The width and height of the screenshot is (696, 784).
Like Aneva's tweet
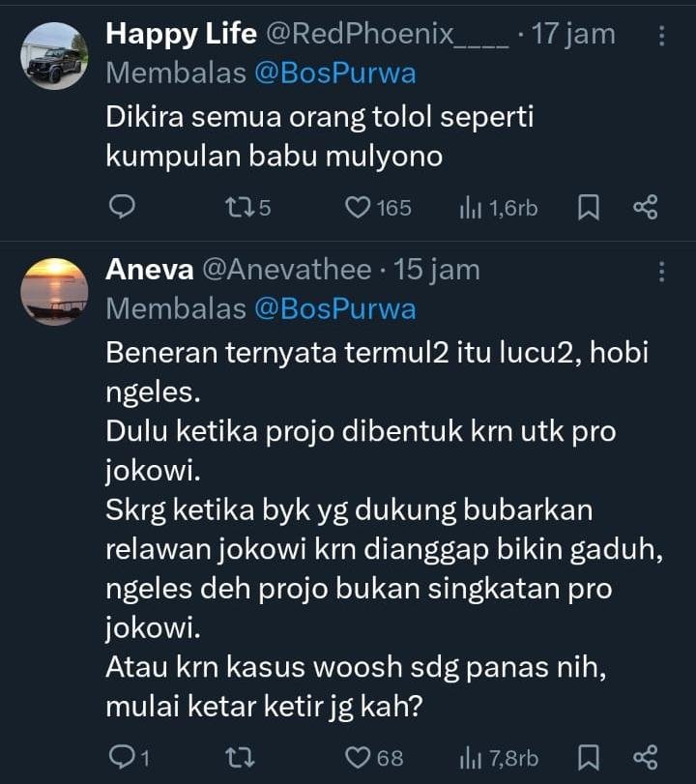click(359, 757)
